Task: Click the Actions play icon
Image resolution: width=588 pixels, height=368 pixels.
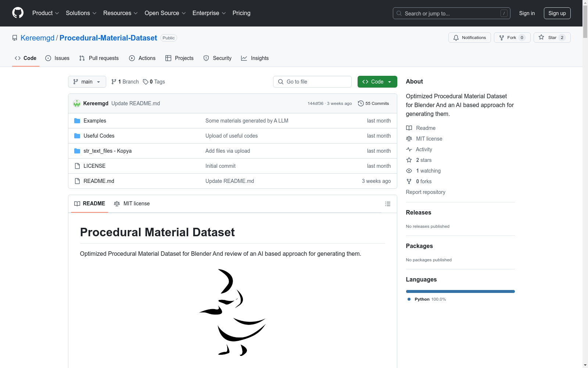Action: tap(132, 58)
